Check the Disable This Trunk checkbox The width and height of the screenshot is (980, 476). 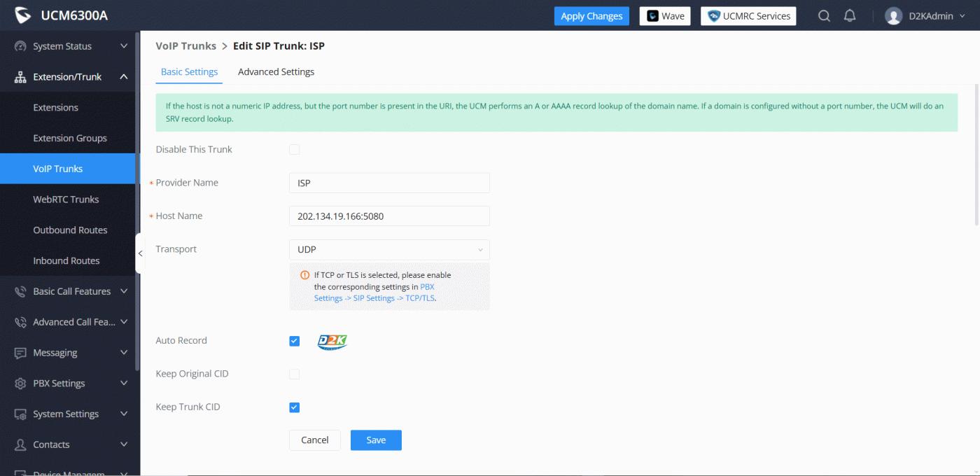[x=295, y=150]
